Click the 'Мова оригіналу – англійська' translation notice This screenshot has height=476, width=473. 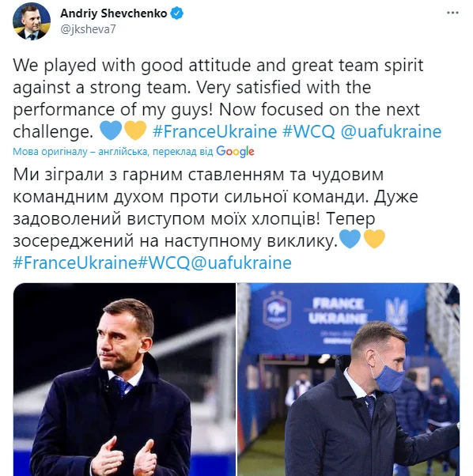coord(80,151)
